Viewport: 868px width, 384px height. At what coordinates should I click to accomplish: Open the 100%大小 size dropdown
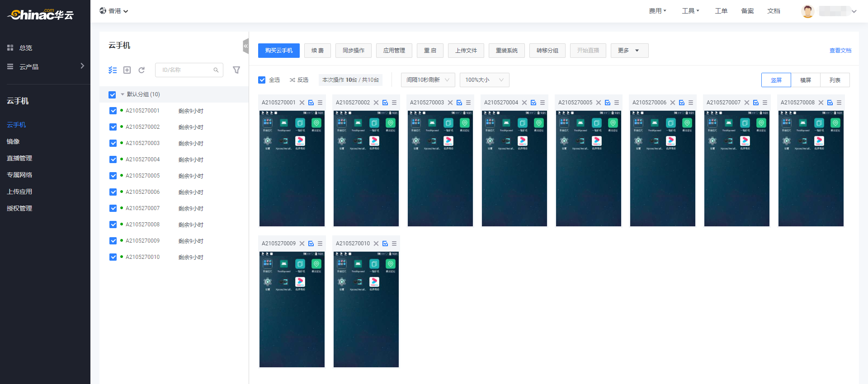(484, 80)
